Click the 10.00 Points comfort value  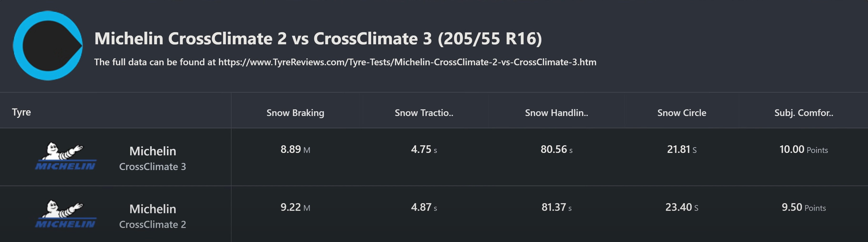804,149
